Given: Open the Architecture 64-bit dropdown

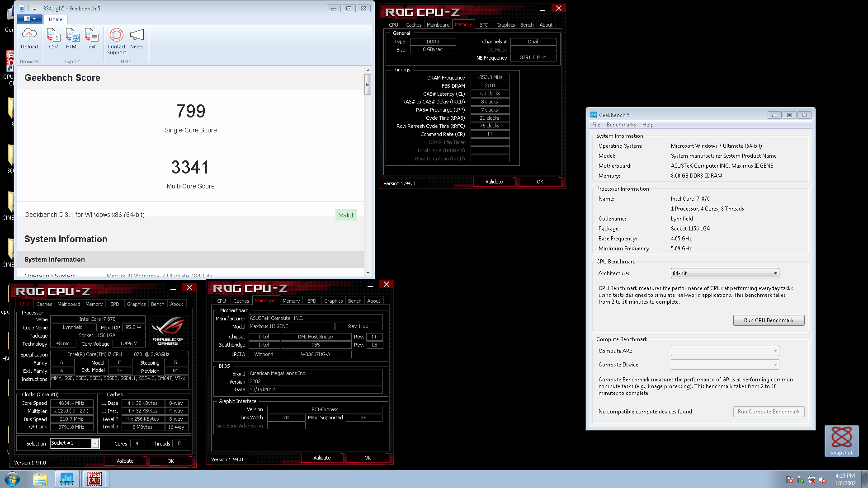Looking at the screenshot, I should point(725,273).
